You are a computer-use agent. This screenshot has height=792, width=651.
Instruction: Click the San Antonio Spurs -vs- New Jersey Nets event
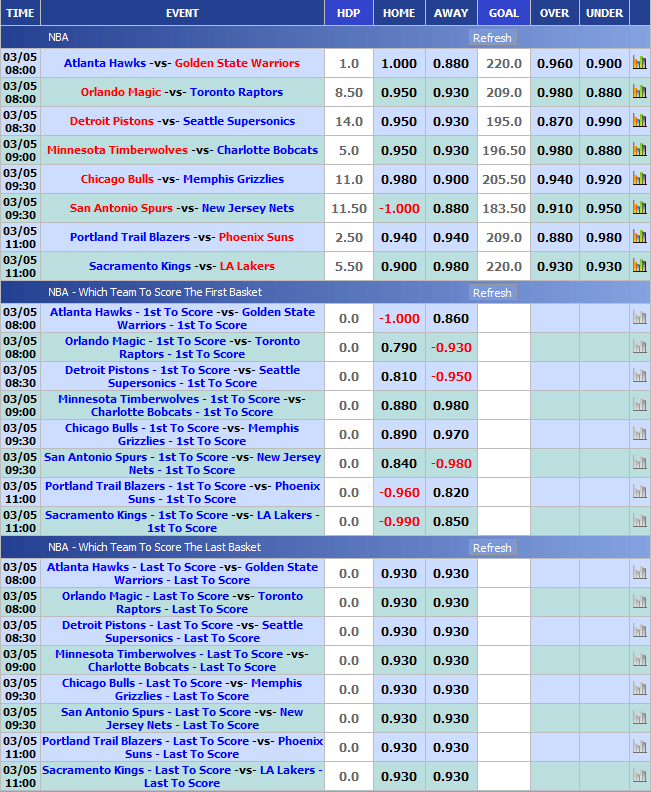tap(182, 208)
